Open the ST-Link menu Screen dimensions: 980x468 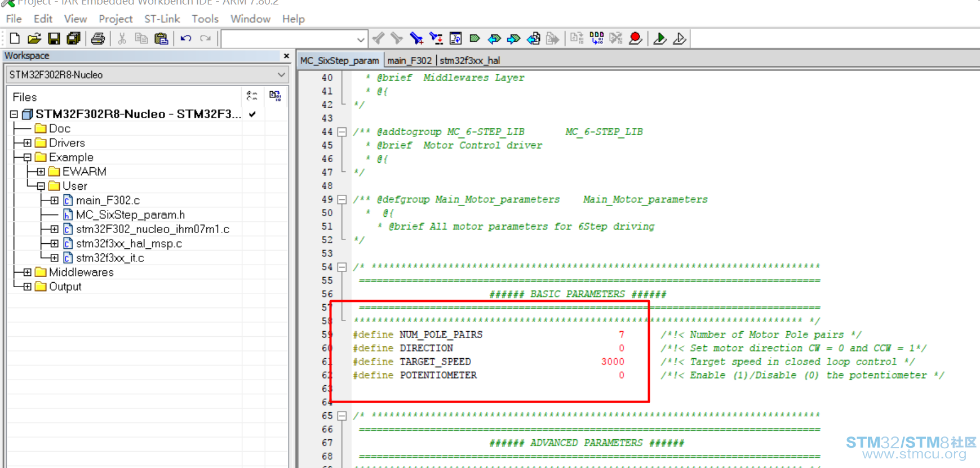(162, 19)
